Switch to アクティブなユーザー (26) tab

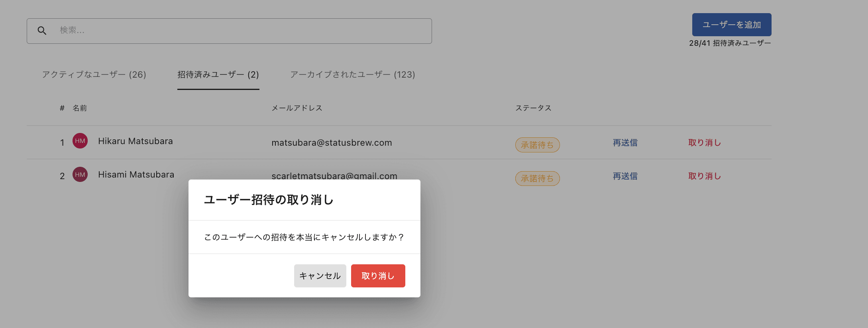tap(94, 74)
